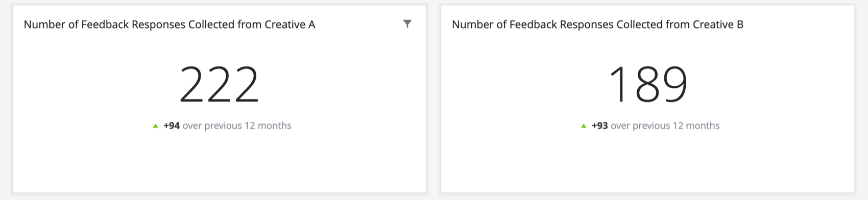Click the word 'Feedback' in Creative A title

pyautogui.click(x=109, y=24)
